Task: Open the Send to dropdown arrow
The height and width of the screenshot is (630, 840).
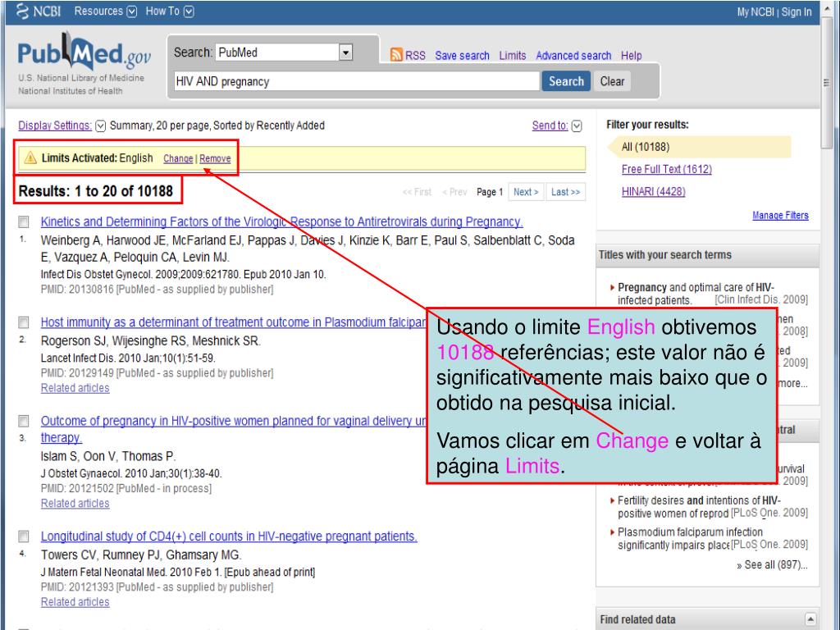Action: [577, 126]
